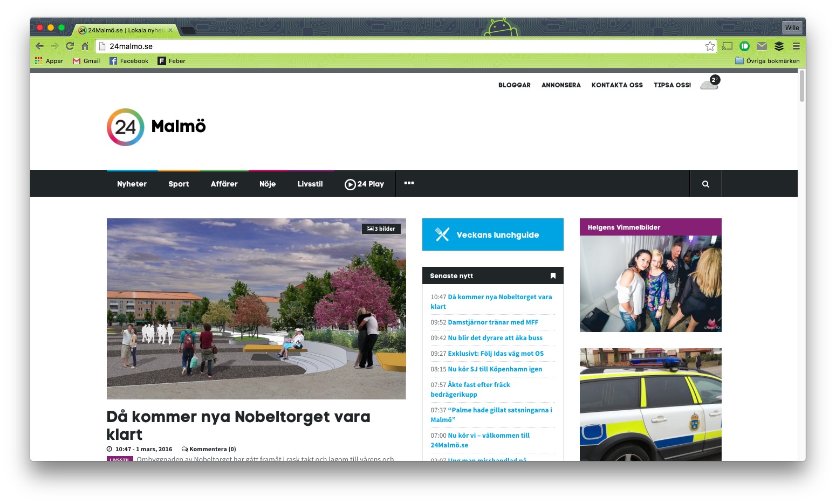Open Chrome hamburger menu icon
The width and height of the screenshot is (836, 504).
[796, 46]
